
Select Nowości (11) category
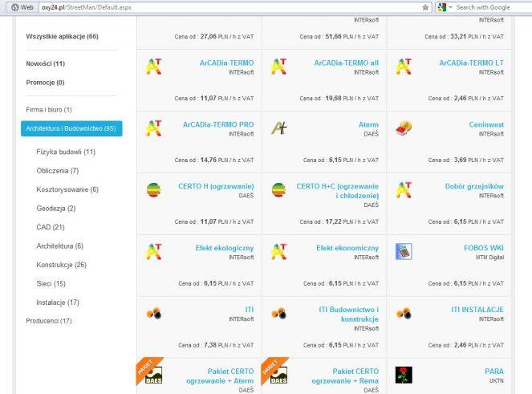pyautogui.click(x=46, y=63)
